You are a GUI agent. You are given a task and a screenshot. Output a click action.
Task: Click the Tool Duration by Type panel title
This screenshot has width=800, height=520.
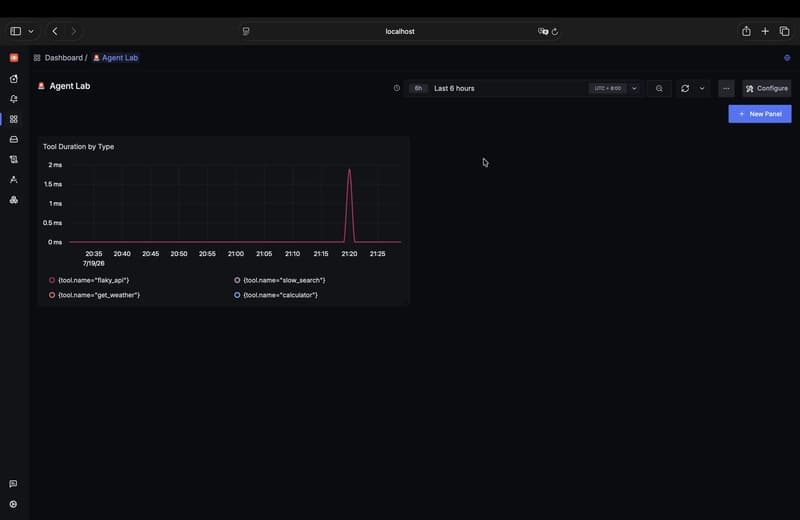pos(79,146)
